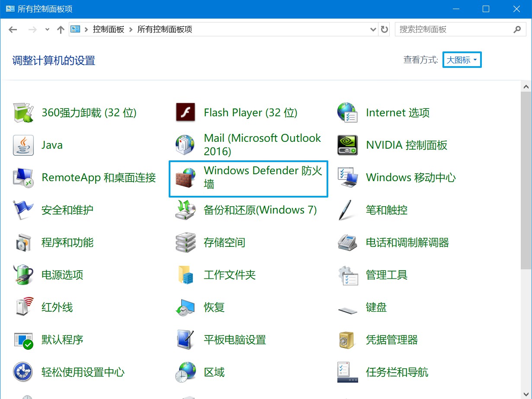
Task: Open the 程序和功能 icon
Action: 23,243
